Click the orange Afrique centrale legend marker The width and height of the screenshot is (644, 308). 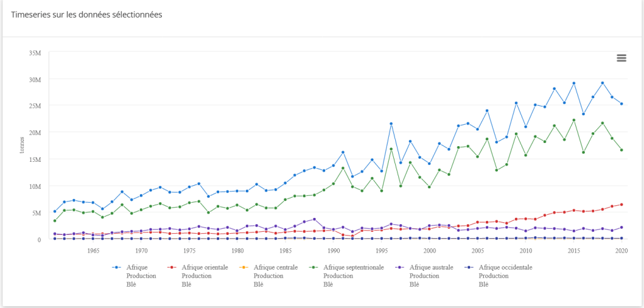pos(243,268)
